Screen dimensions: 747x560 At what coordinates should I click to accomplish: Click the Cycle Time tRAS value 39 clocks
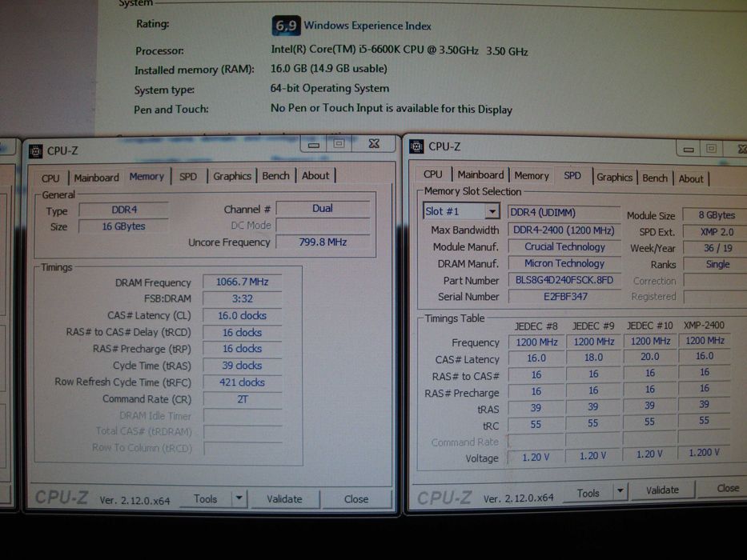coord(242,366)
